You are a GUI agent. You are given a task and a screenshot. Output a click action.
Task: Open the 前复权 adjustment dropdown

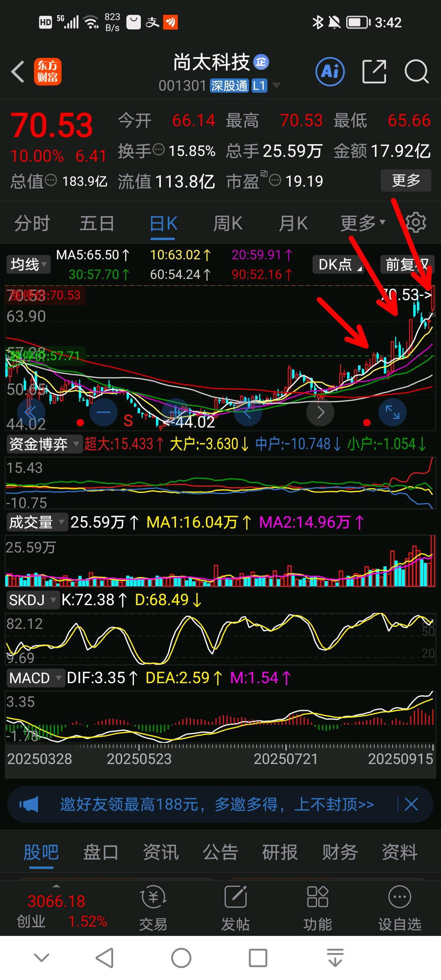(407, 265)
